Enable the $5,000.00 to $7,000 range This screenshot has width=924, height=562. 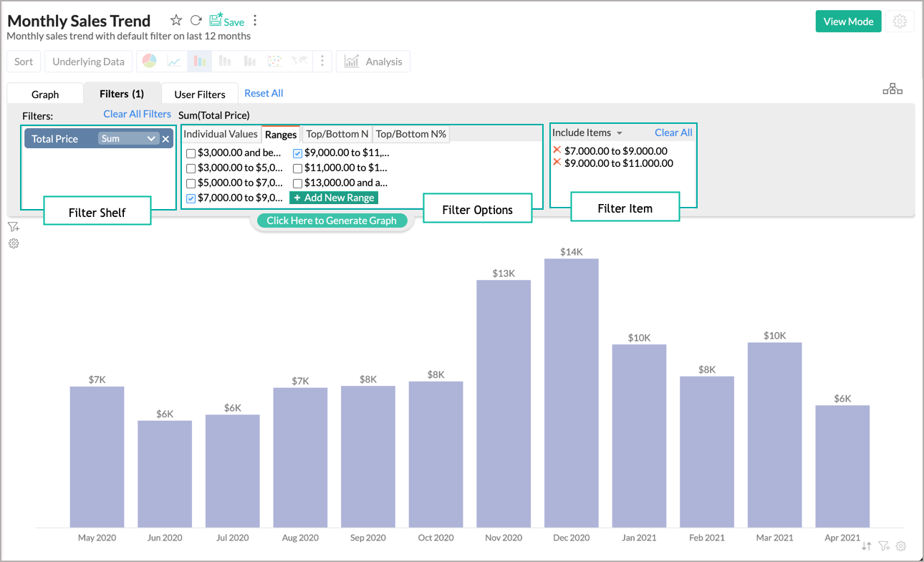point(190,183)
